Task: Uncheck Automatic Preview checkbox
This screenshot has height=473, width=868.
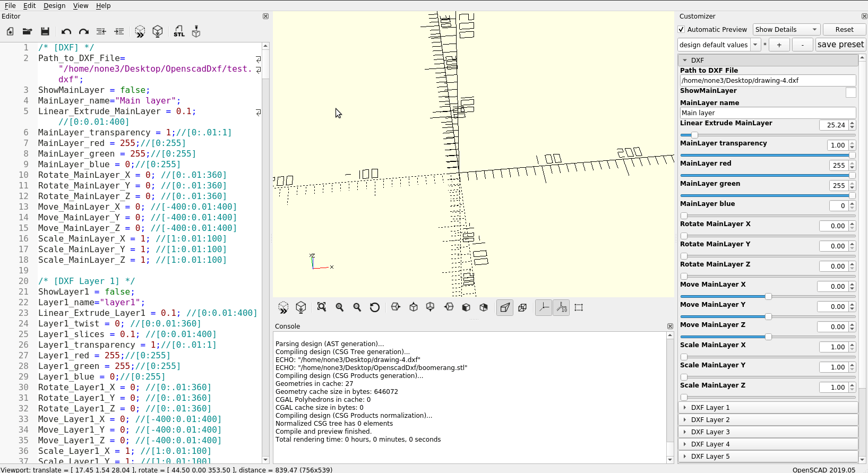Action: (682, 30)
